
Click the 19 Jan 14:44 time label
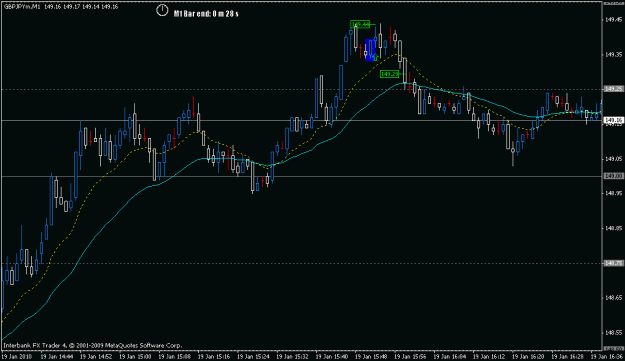57,356
